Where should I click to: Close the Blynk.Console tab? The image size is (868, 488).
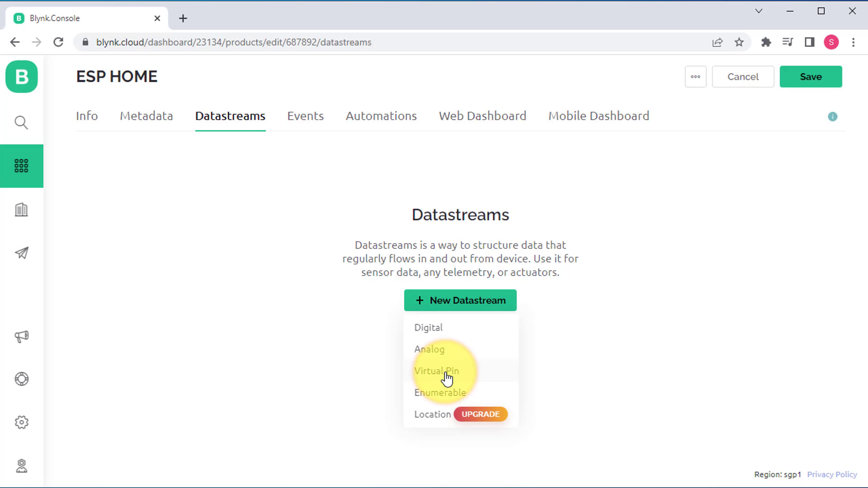pyautogui.click(x=157, y=18)
